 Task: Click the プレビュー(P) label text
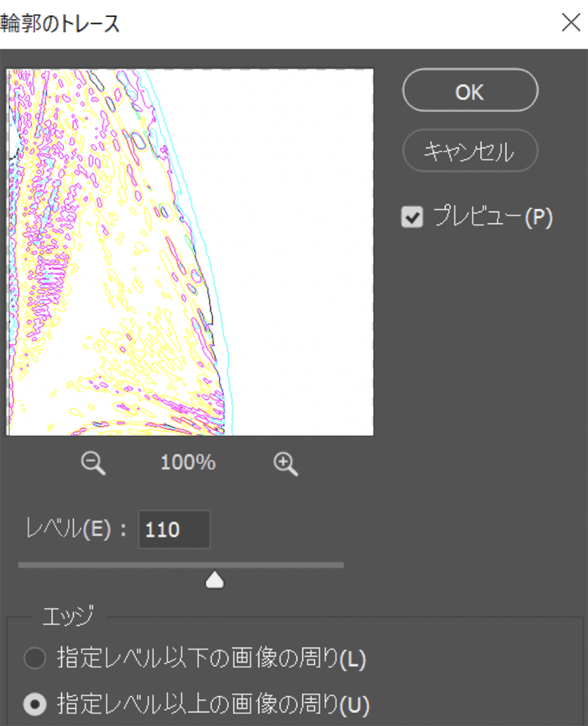(493, 217)
